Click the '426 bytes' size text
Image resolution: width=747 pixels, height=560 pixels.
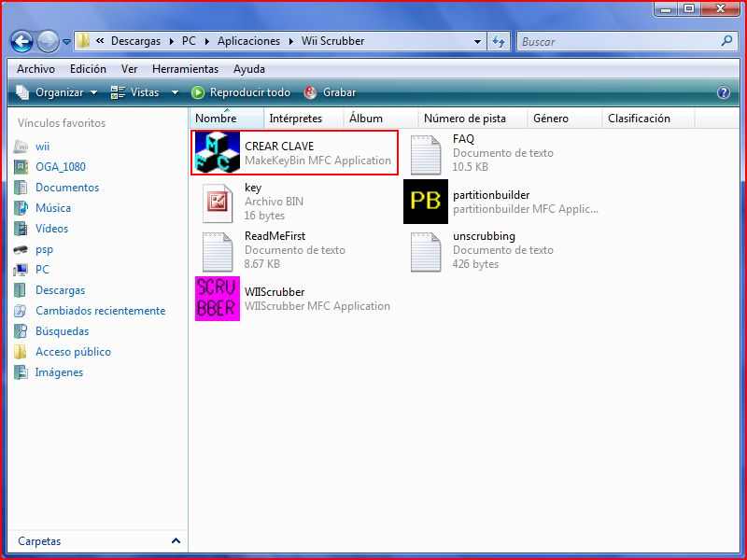click(475, 264)
